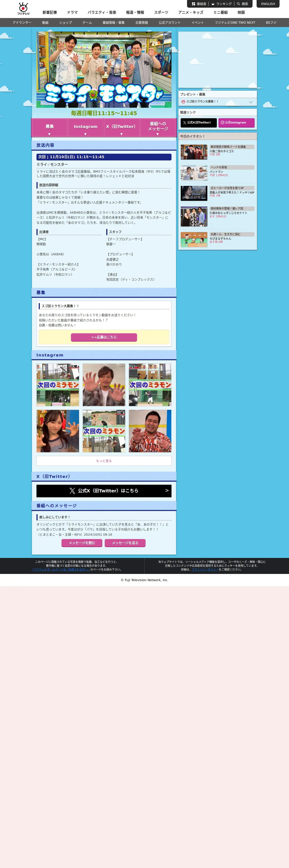Image resolution: width=289 pixels, height=868 pixels.
Task: Open Instagram post of woman with claw pose
Action: [58, 431]
